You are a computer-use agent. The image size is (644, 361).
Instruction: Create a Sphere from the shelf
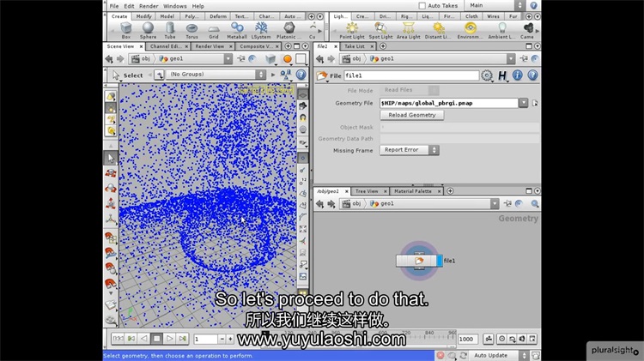pos(148,30)
